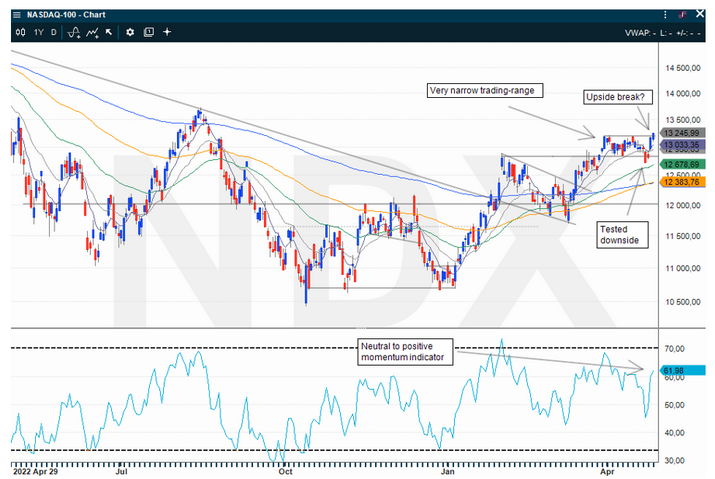Add an indicator with the wave-plus icon
This screenshot has height=479, width=715.
74,32
